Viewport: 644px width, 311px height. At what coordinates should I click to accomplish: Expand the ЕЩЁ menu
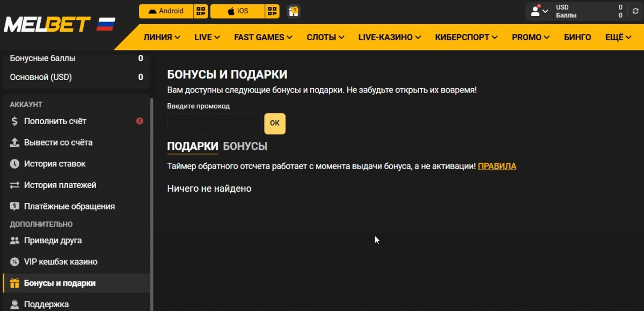click(x=618, y=37)
